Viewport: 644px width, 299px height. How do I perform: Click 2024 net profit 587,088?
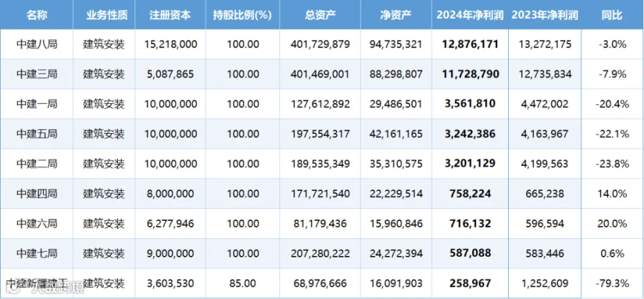click(470, 253)
